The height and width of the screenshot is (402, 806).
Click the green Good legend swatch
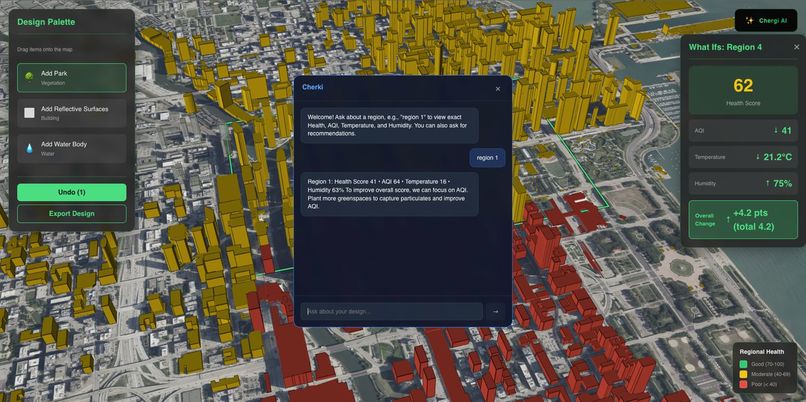click(743, 364)
